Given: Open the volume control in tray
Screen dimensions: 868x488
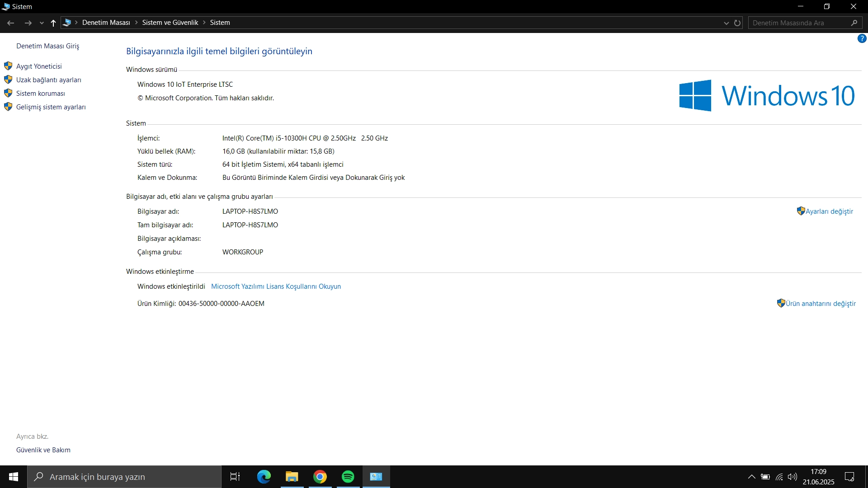Looking at the screenshot, I should [792, 477].
